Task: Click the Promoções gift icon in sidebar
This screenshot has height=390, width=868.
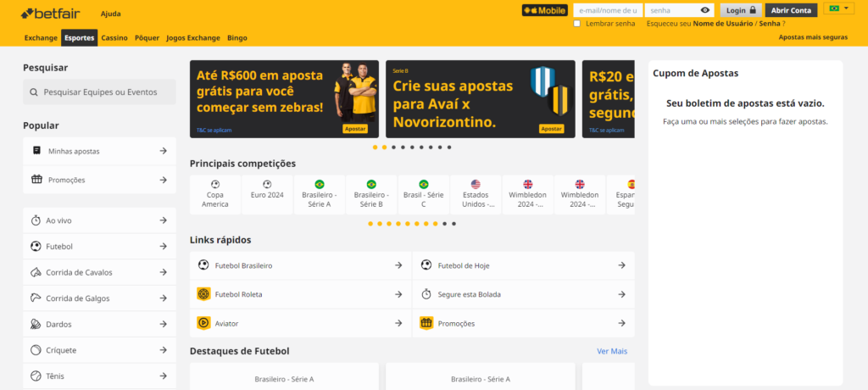Action: coord(36,180)
